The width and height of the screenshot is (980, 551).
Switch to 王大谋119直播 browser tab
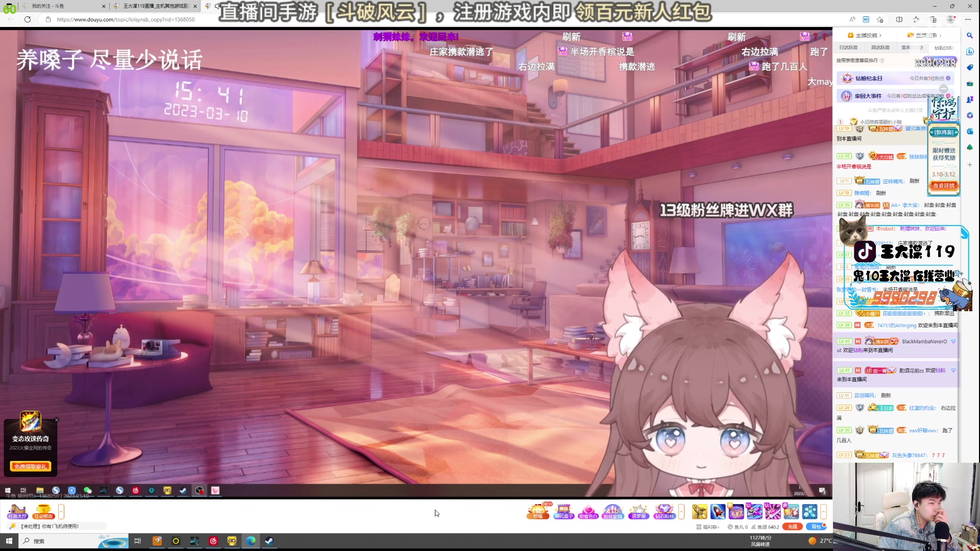(154, 6)
